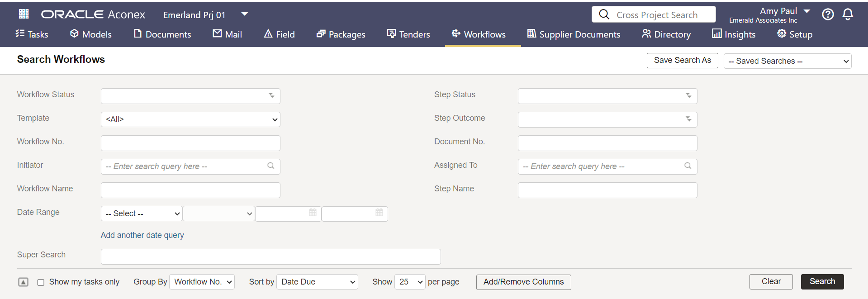Expand the Step Outcome dropdown
The height and width of the screenshot is (299, 868).
607,119
